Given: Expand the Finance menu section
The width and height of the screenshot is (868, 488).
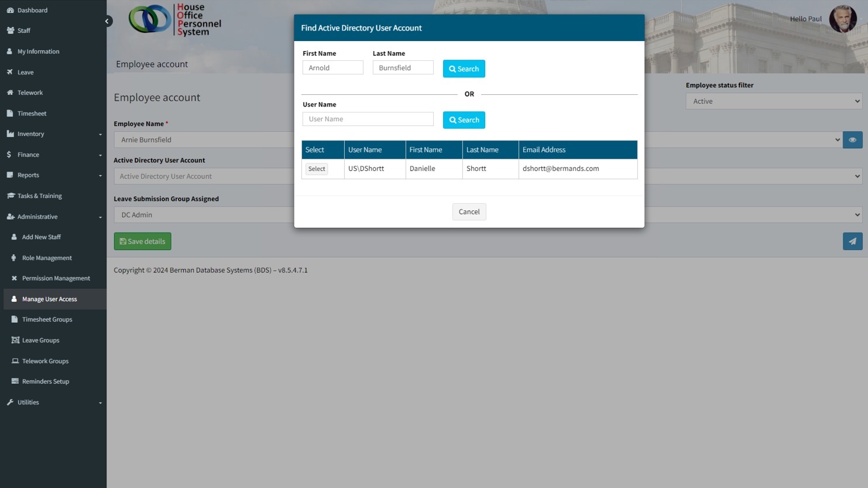Looking at the screenshot, I should 53,155.
